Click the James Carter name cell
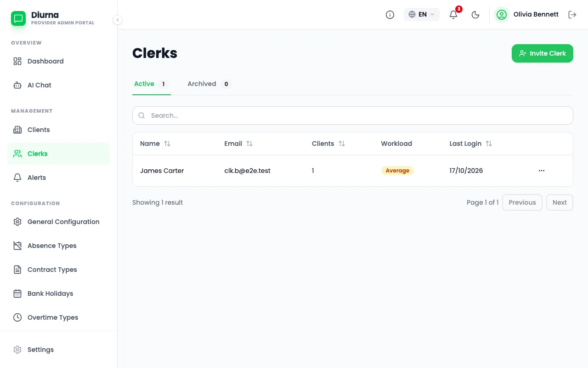The image size is (588, 368). tap(162, 171)
